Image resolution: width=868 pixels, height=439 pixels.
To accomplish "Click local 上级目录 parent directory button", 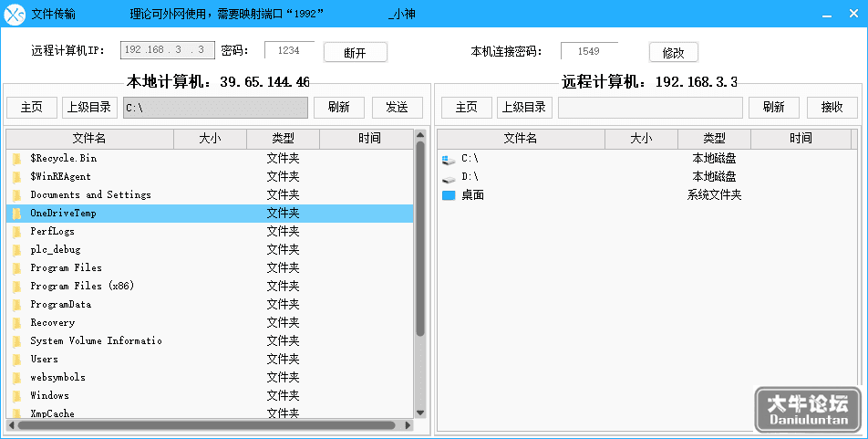I will tap(89, 108).
